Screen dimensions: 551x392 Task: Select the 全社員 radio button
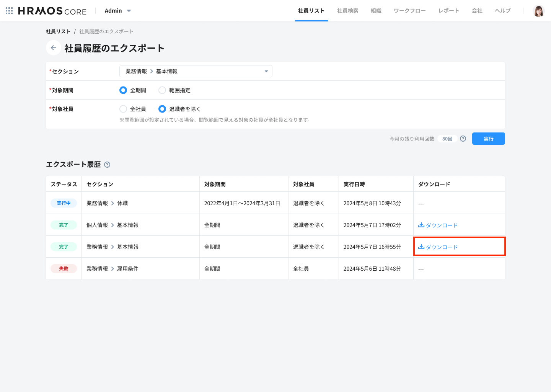(x=123, y=109)
